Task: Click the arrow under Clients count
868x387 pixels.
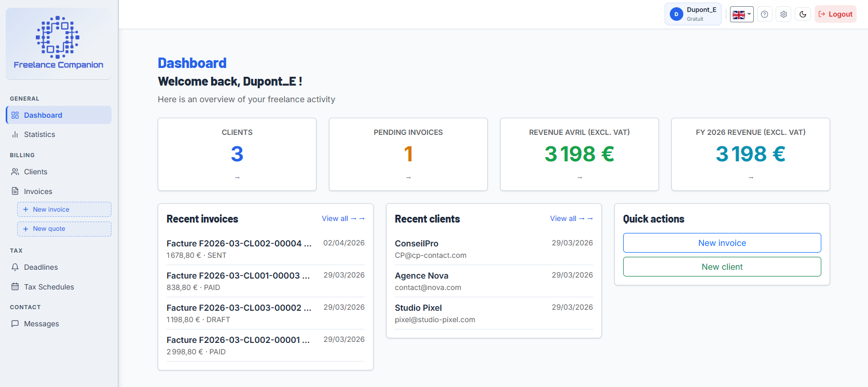Action: 237,177
